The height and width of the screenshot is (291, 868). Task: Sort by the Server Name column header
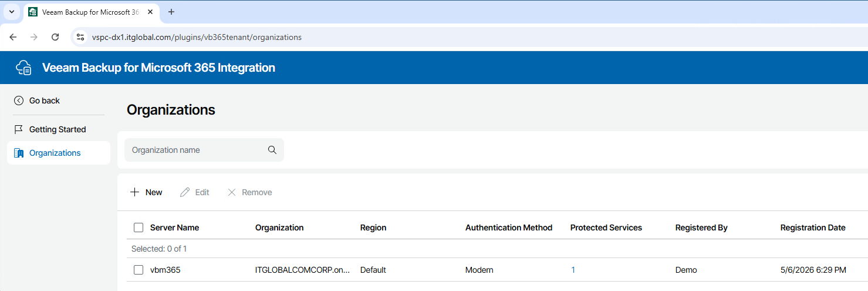(174, 228)
